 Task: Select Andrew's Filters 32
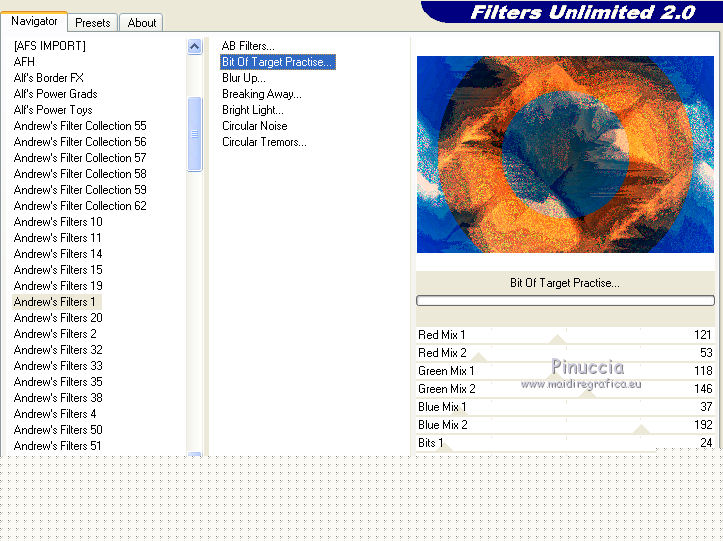[x=58, y=350]
